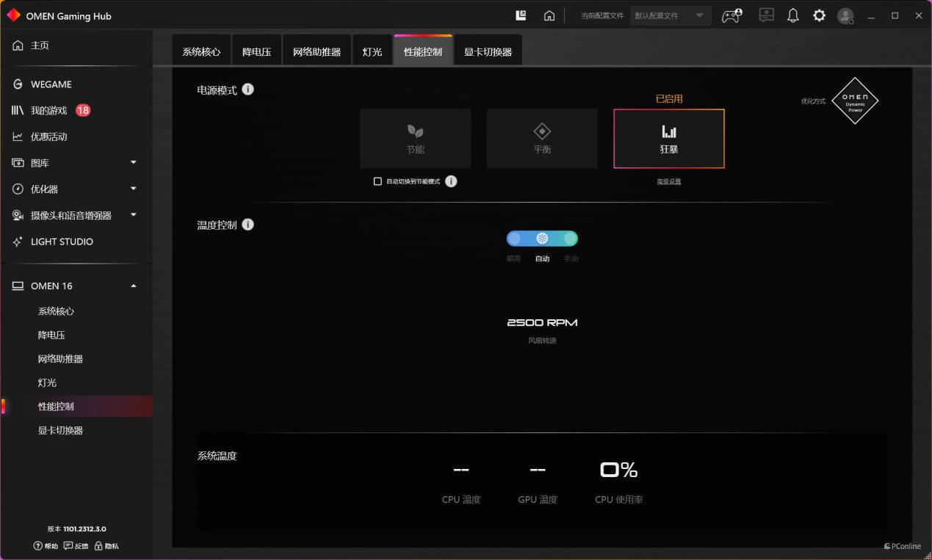
Task: Open settings gear icon
Action: click(819, 15)
